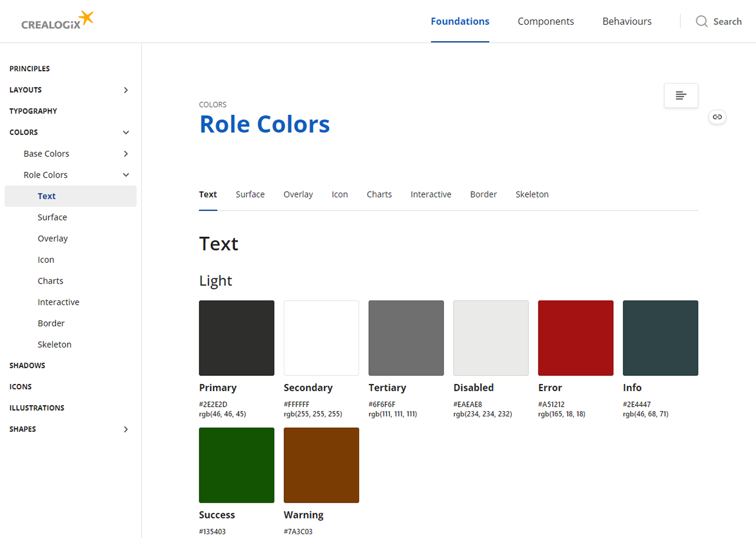Click the #2E2E2D hex value
756x538 pixels.
213,405
